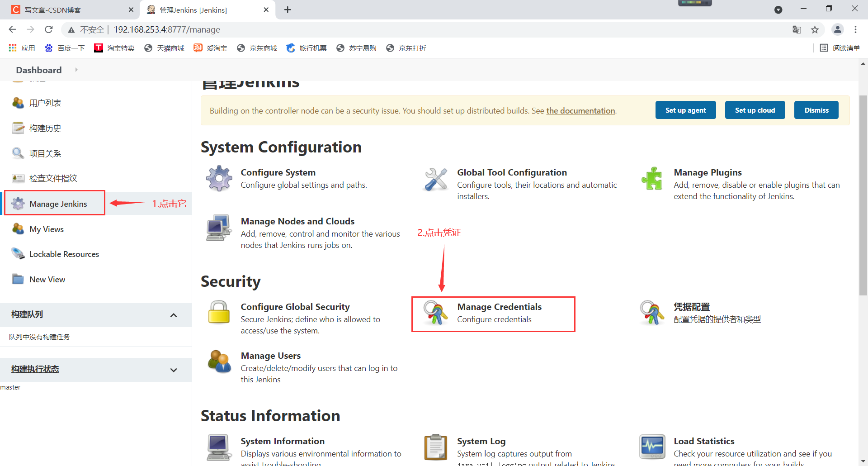The image size is (868, 466).
Task: Open the Load Statistics link
Action: (704, 441)
